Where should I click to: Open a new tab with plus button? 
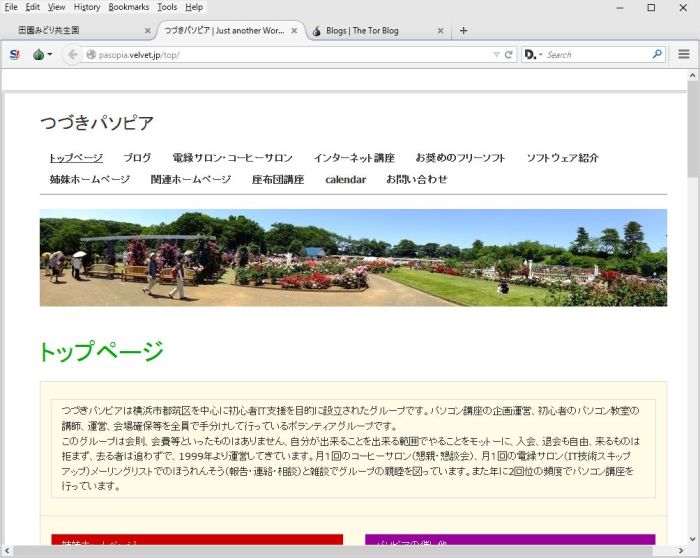click(463, 30)
